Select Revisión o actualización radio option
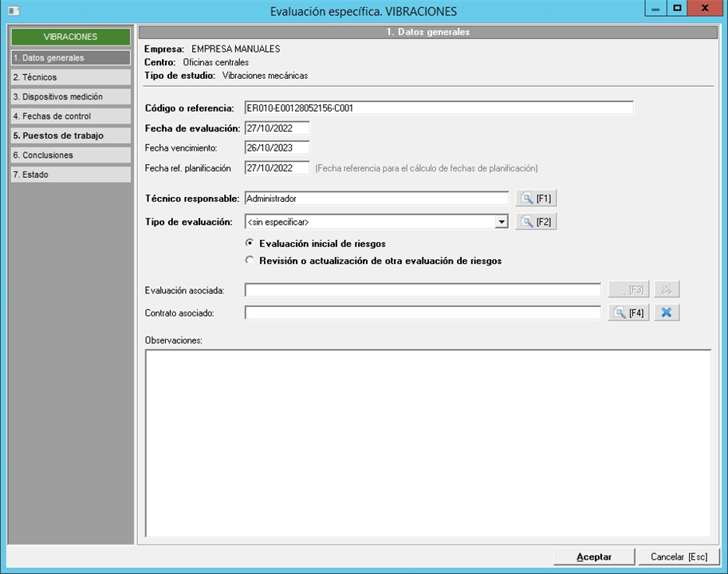Viewport: 728px width, 574px height. coord(250,261)
